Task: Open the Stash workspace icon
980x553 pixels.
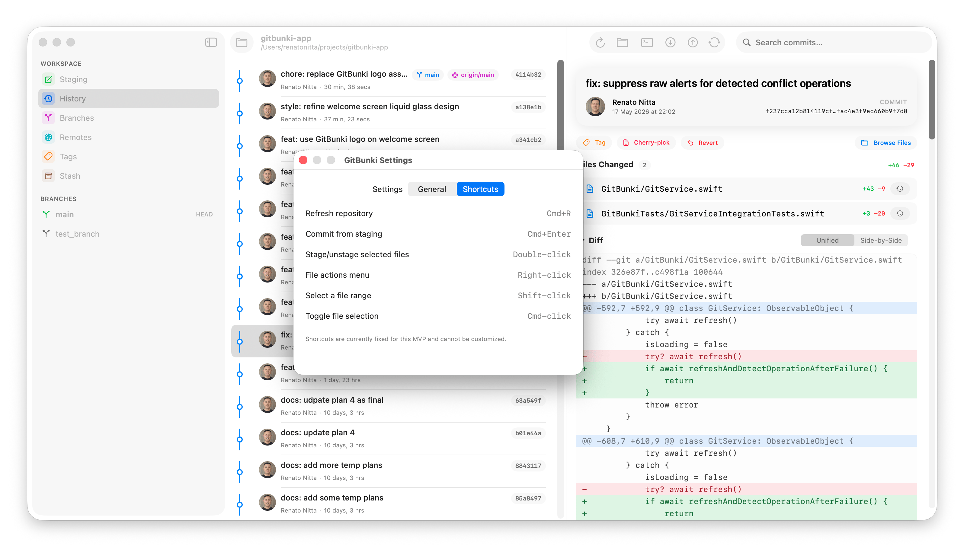Action: (x=48, y=176)
